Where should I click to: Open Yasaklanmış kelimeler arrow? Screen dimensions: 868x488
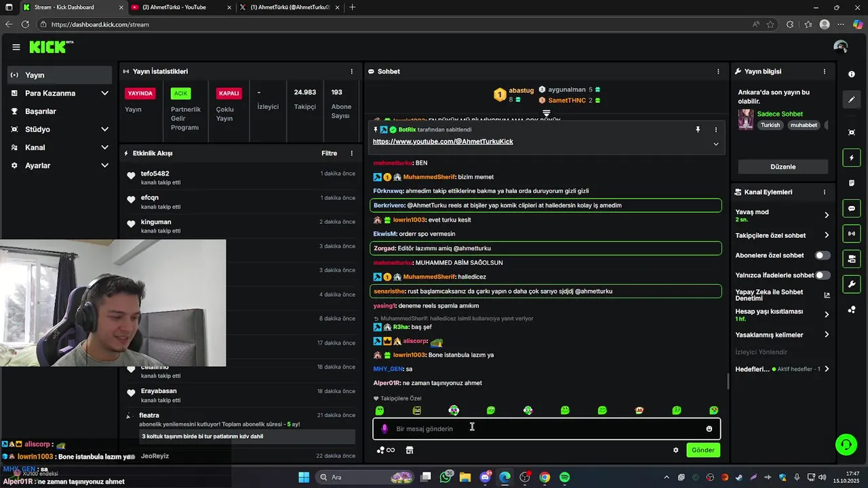pyautogui.click(x=826, y=335)
